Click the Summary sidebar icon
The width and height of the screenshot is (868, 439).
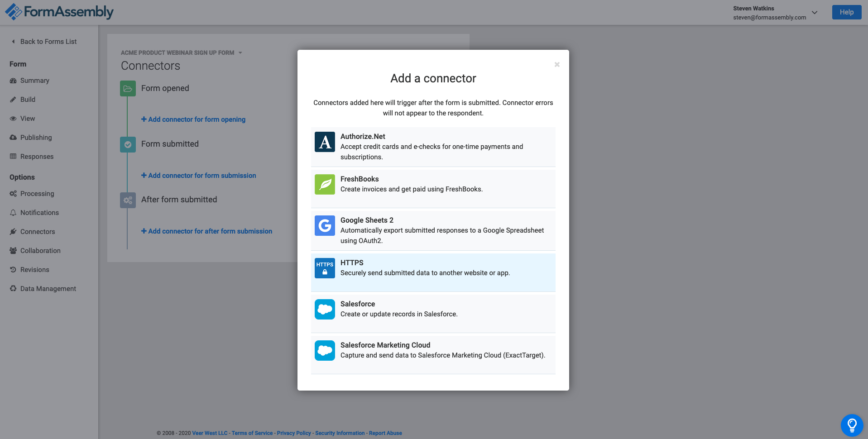pos(13,81)
